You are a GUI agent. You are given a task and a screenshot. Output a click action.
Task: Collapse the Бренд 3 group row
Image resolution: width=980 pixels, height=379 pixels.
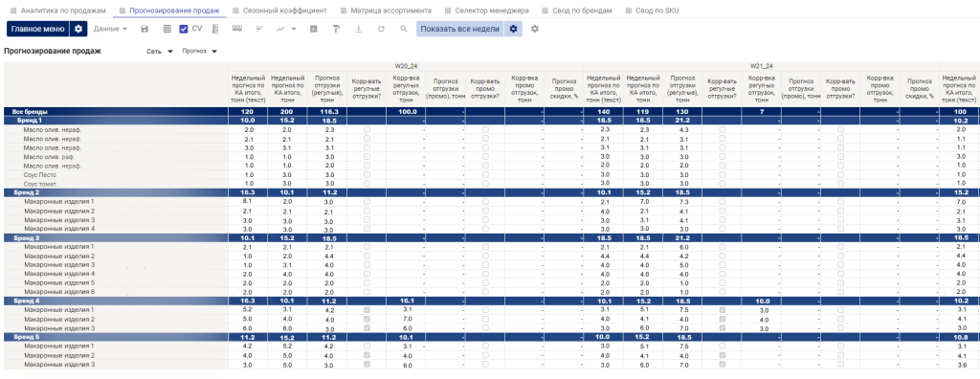116,237
